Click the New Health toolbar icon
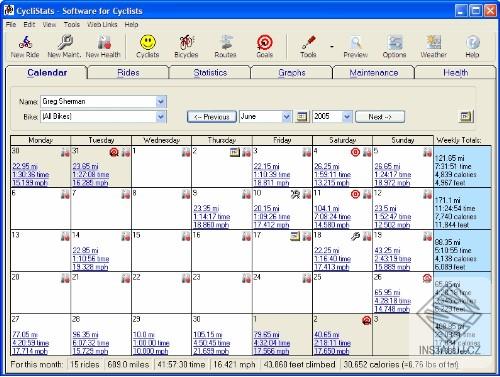 tap(104, 42)
